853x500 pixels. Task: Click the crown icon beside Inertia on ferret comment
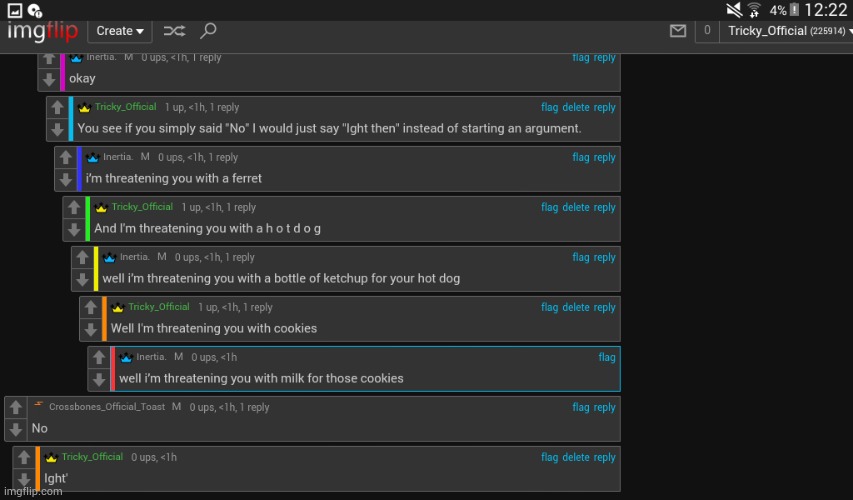coord(93,158)
